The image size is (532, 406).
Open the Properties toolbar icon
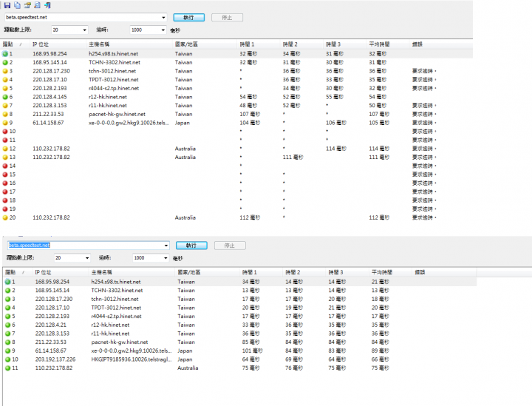click(x=27, y=5)
